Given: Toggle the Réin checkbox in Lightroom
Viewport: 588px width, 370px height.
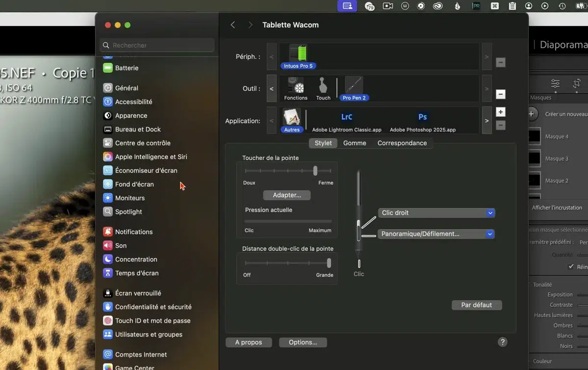Looking at the screenshot, I should [x=571, y=267].
